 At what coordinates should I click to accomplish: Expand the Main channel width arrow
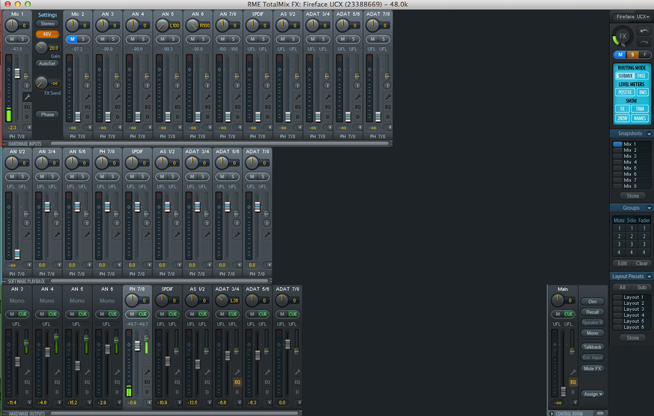(x=575, y=403)
